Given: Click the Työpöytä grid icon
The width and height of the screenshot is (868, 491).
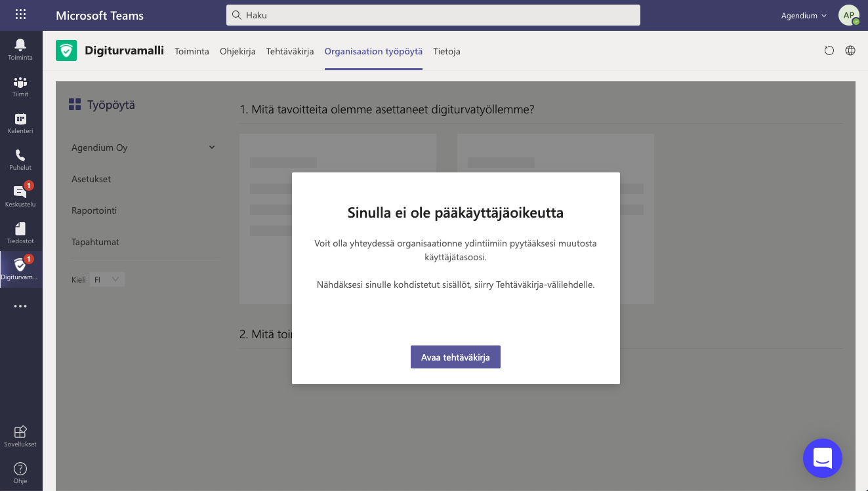Looking at the screenshot, I should point(75,104).
